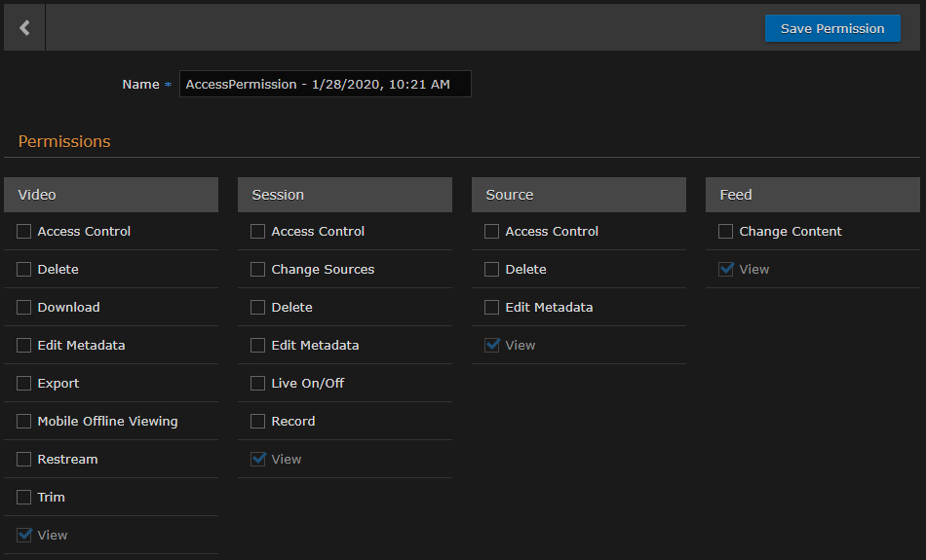Tick the Restream permission checkbox
The width and height of the screenshot is (926, 560).
24,460
